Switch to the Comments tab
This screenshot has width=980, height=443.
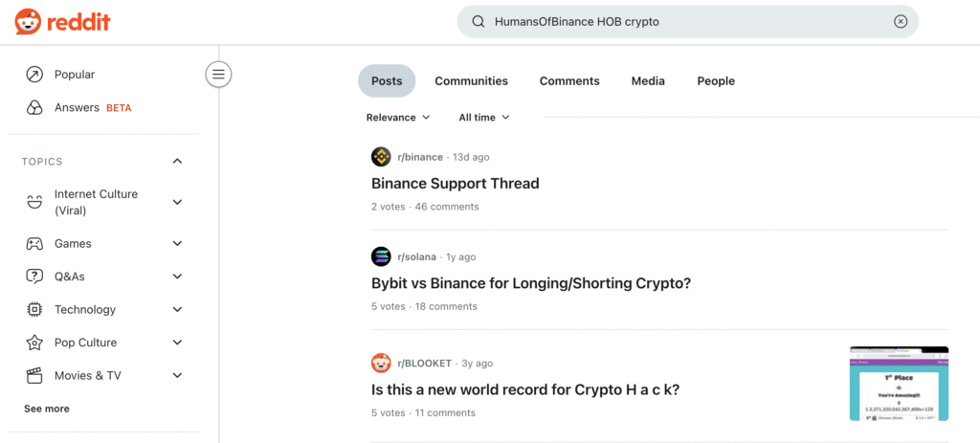[x=569, y=81]
